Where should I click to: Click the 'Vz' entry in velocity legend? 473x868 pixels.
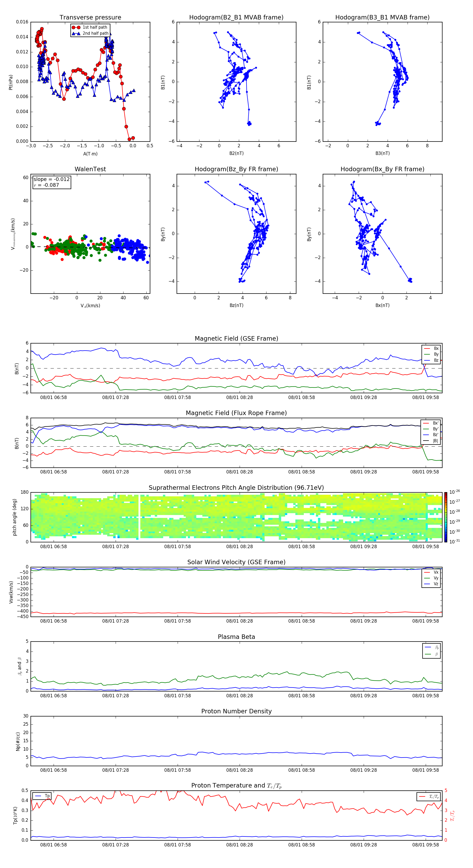click(431, 584)
